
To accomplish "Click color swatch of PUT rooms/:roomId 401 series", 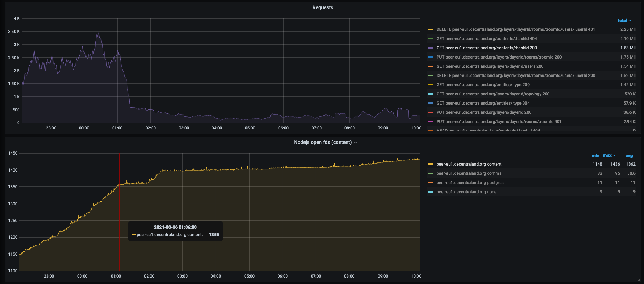I will click(431, 122).
